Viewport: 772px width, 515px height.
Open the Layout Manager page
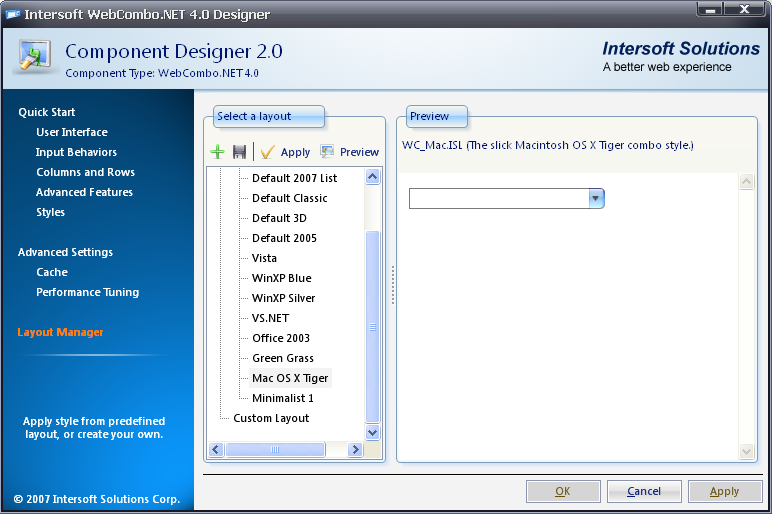[60, 332]
